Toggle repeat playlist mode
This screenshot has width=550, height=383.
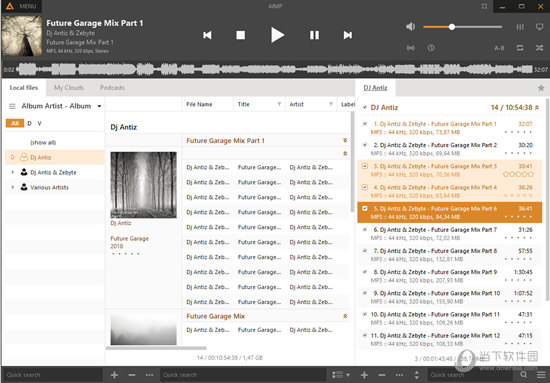click(520, 48)
